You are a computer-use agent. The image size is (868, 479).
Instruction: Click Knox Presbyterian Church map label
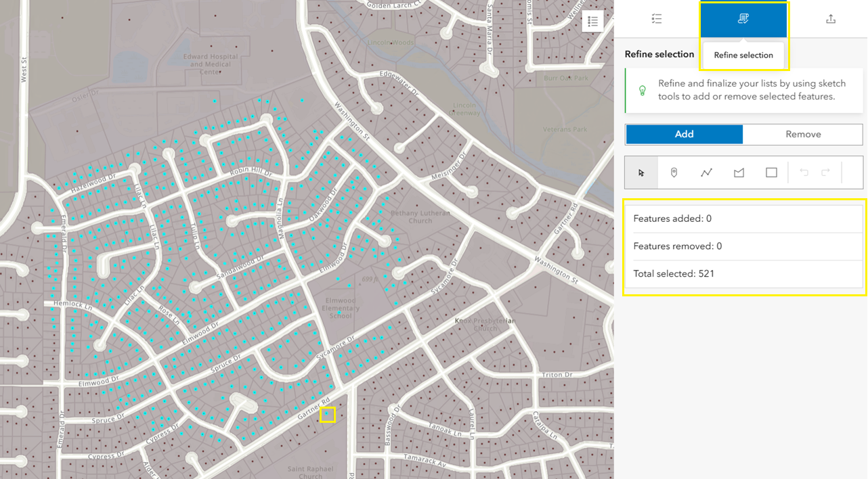[485, 324]
